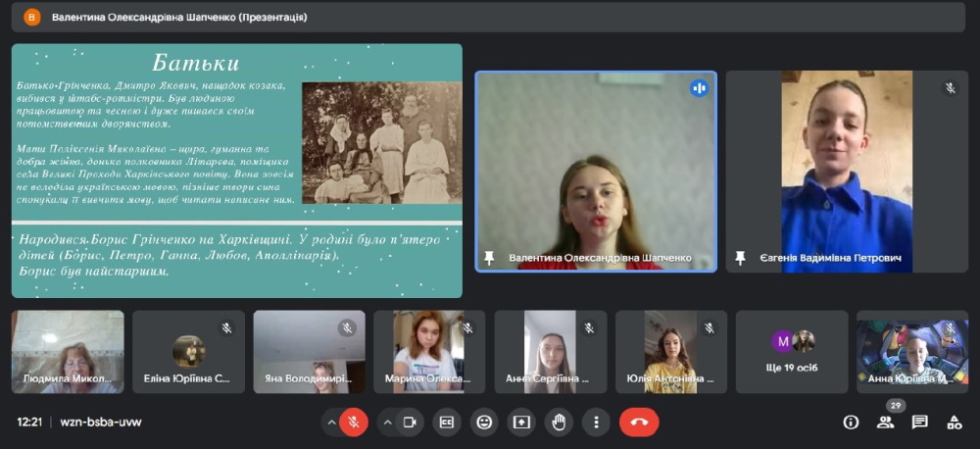Open the activities panel
The image size is (980, 449).
954,422
